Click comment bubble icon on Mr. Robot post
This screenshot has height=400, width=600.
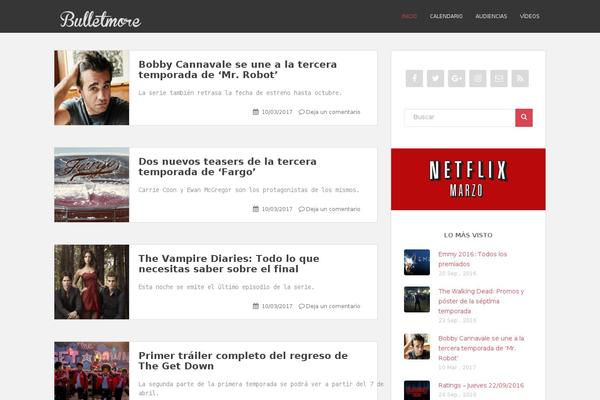302,112
